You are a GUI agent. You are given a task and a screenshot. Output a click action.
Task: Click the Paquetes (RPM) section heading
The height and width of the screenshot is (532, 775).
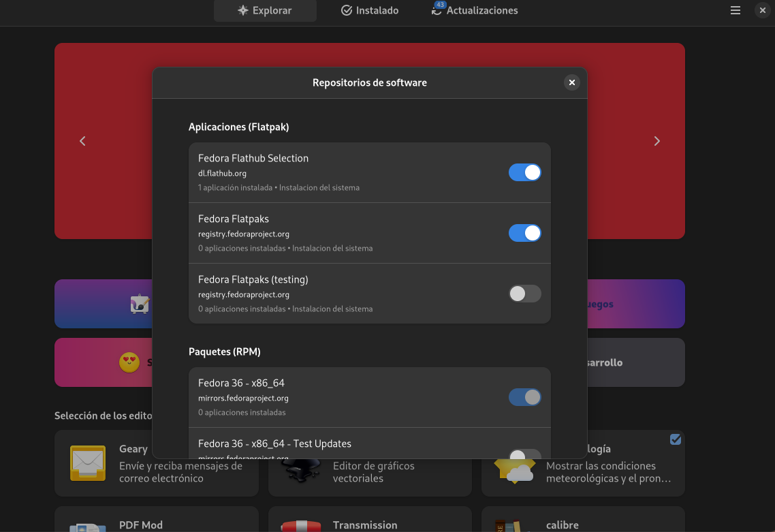pos(224,352)
